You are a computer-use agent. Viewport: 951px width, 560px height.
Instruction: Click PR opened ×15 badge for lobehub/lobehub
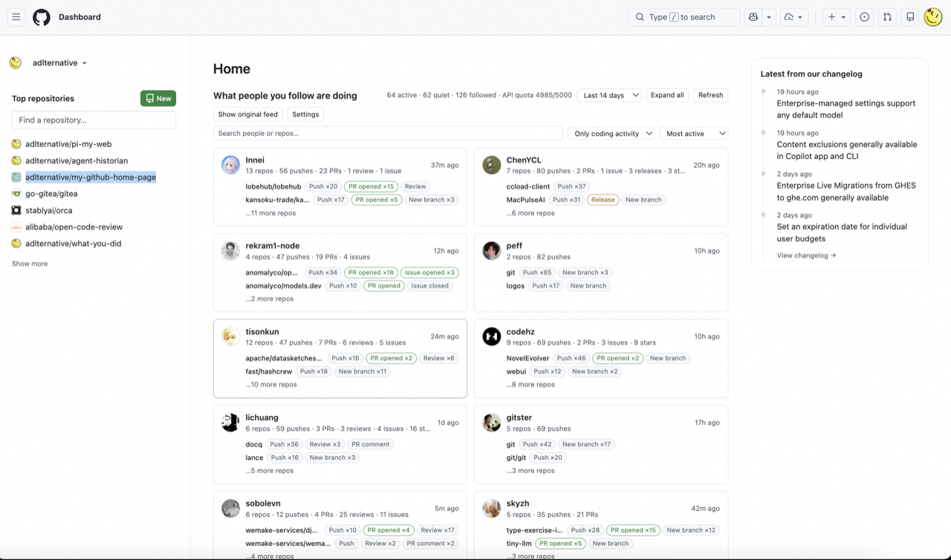pyautogui.click(x=371, y=186)
